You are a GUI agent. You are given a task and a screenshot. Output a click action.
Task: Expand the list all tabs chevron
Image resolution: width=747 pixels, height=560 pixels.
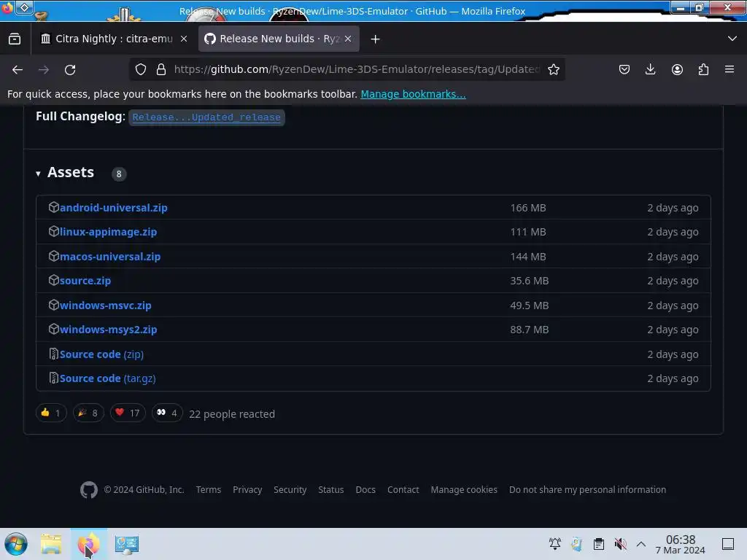coord(732,39)
